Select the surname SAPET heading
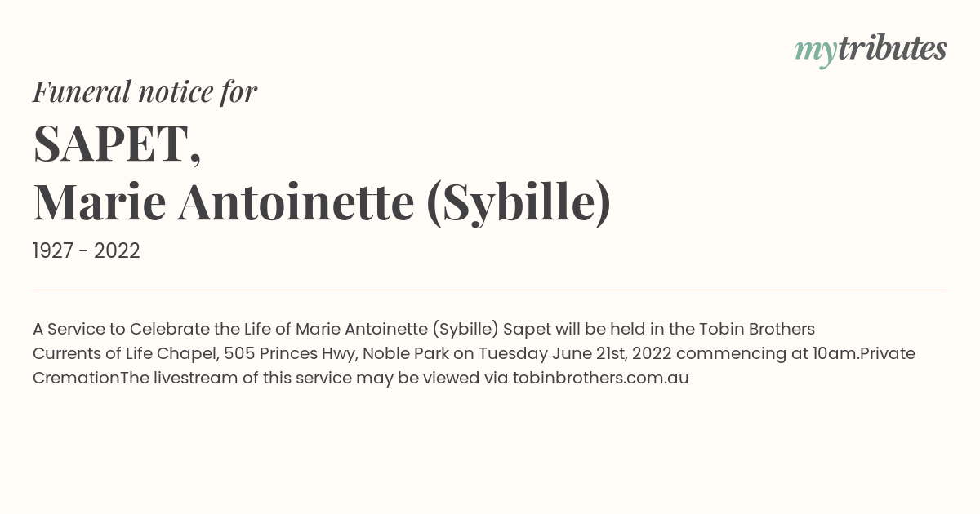Screen dimensions: 980x514 pos(117,144)
